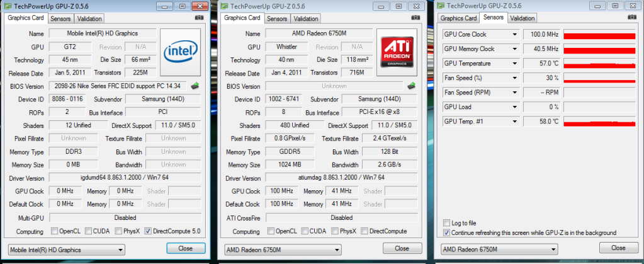644x264 pixels.
Task: Click the 2.6 GB/s Bandwidth field
Action: pos(390,164)
